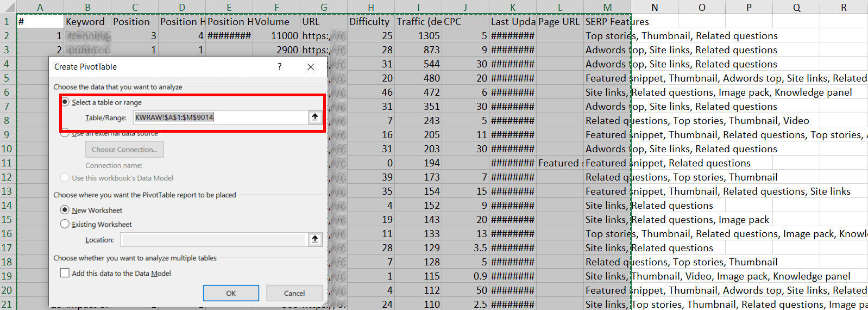
Task: Click the SERP Features header cell
Action: tap(607, 22)
